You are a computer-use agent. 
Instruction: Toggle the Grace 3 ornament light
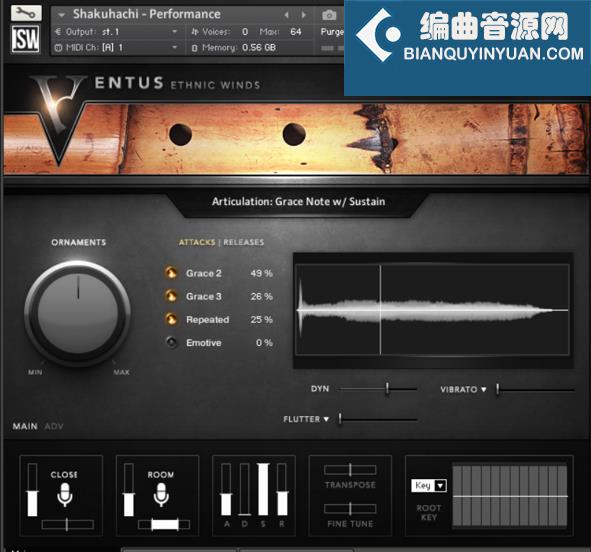(x=171, y=296)
